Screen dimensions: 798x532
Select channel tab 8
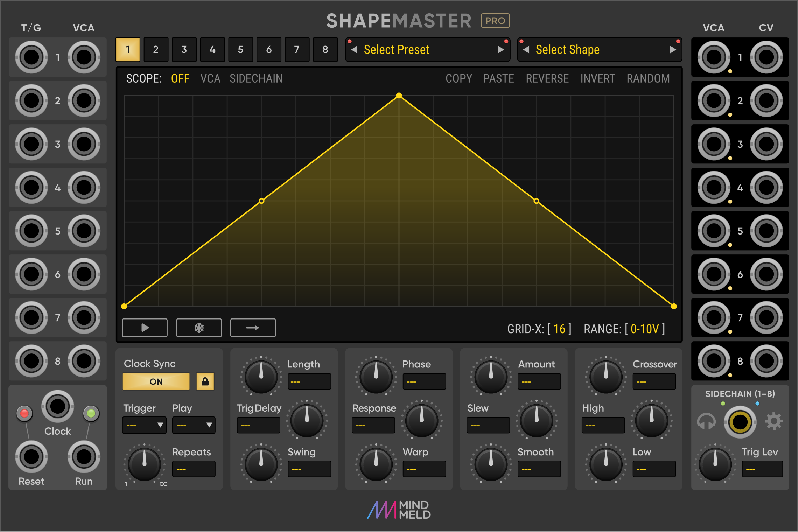click(325, 50)
